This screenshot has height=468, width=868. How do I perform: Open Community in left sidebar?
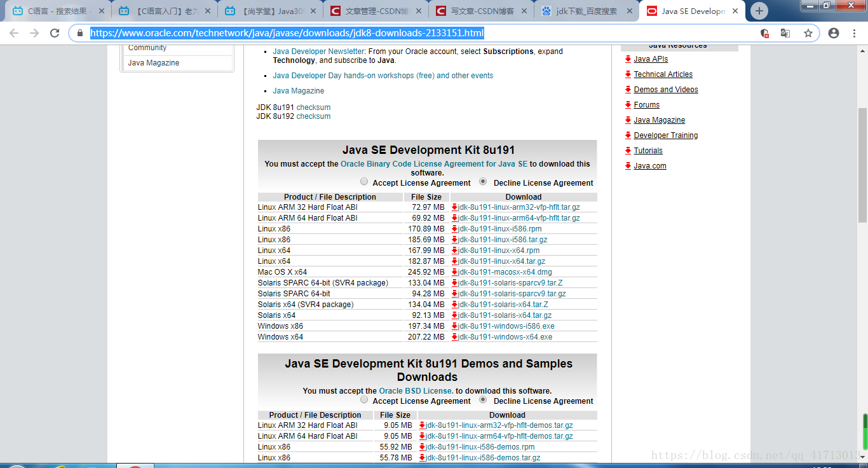click(147, 48)
